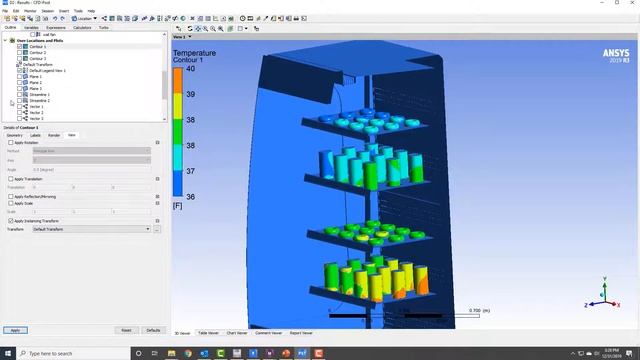This screenshot has width=640, height=360.
Task: Click the green highlighting icon in viewer toolbar
Action: [230, 29]
